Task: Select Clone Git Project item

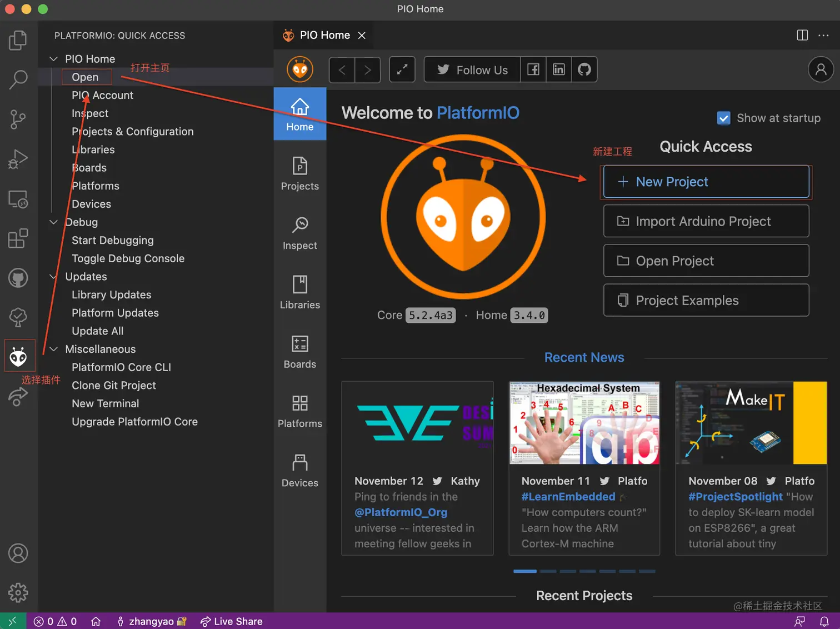Action: click(x=114, y=386)
